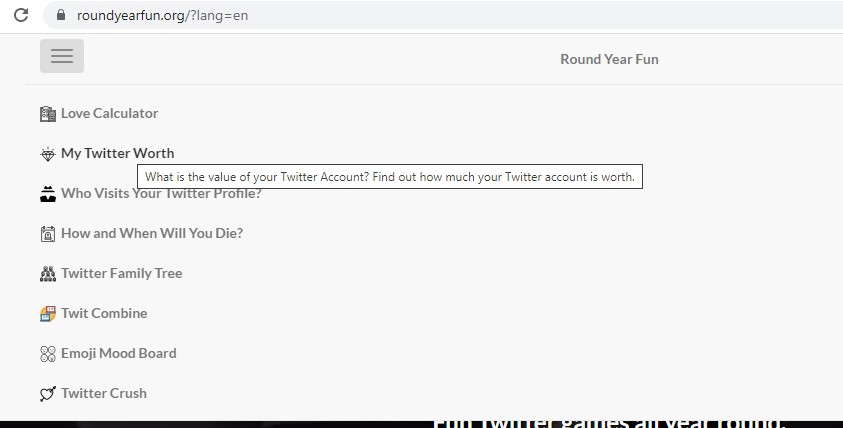The width and height of the screenshot is (843, 428).
Task: Collapse the hamburger navigation menu
Action: point(62,56)
